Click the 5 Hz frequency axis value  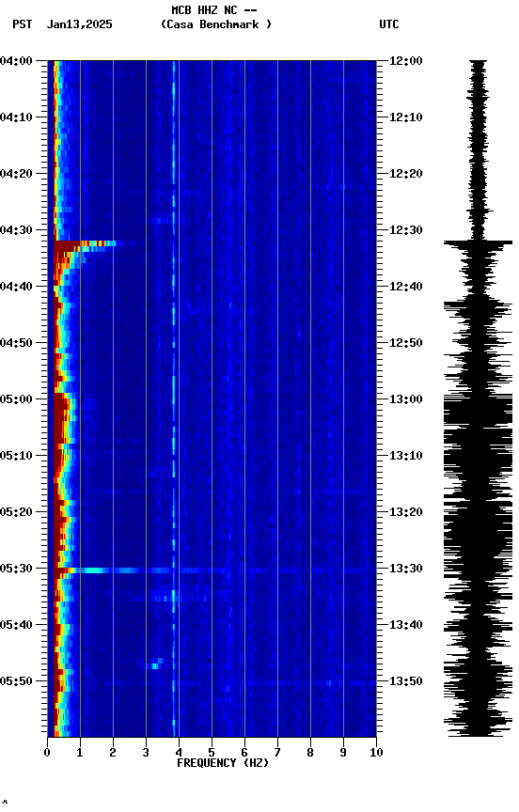click(212, 753)
